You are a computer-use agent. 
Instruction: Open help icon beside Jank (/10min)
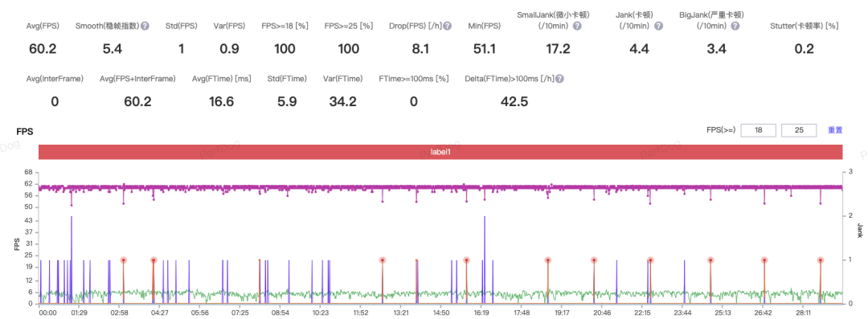click(659, 26)
